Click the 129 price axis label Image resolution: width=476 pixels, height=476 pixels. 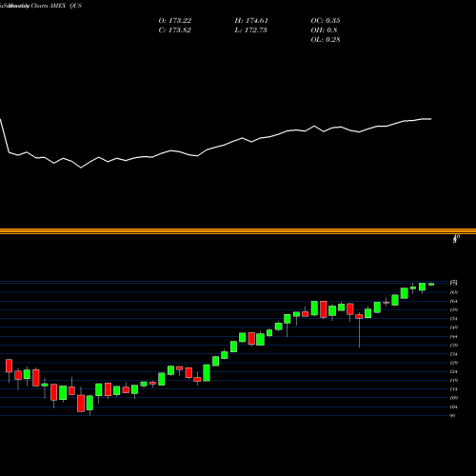pyautogui.click(x=454, y=363)
